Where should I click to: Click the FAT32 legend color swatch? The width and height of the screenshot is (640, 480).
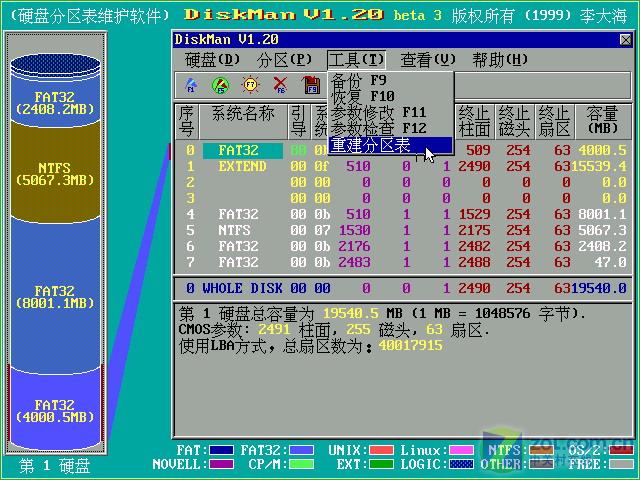(x=301, y=450)
